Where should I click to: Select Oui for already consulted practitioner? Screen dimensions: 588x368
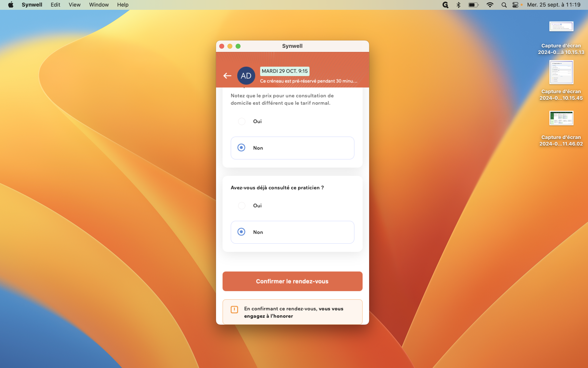point(292,205)
